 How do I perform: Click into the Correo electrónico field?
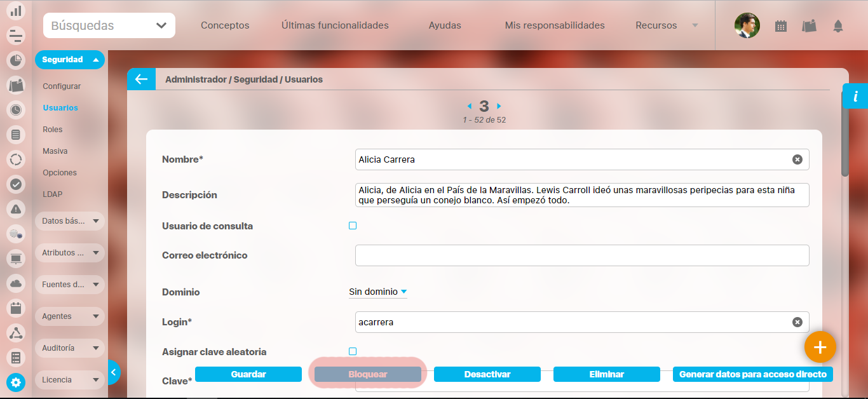click(x=581, y=255)
